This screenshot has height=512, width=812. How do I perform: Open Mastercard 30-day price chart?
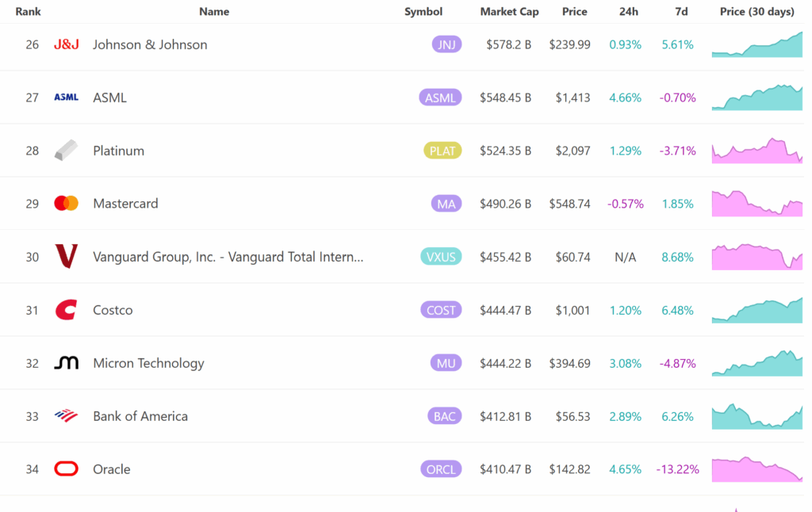pyautogui.click(x=756, y=204)
